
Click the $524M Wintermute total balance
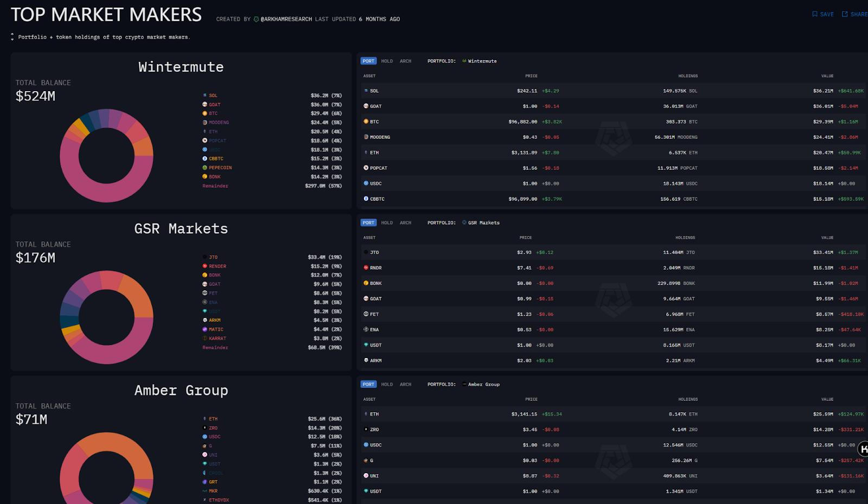(x=35, y=96)
